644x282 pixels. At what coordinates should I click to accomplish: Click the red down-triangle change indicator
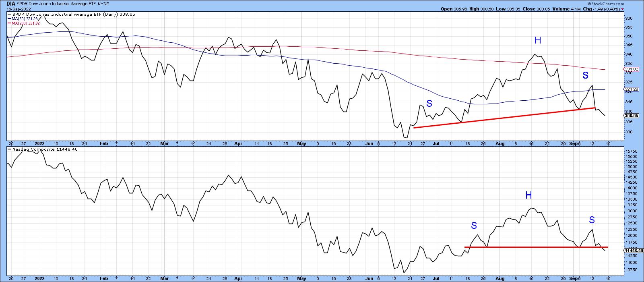pyautogui.click(x=623, y=9)
